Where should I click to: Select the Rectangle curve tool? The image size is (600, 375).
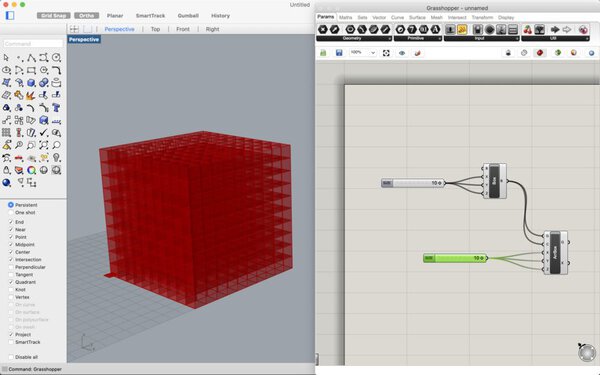coord(31,70)
